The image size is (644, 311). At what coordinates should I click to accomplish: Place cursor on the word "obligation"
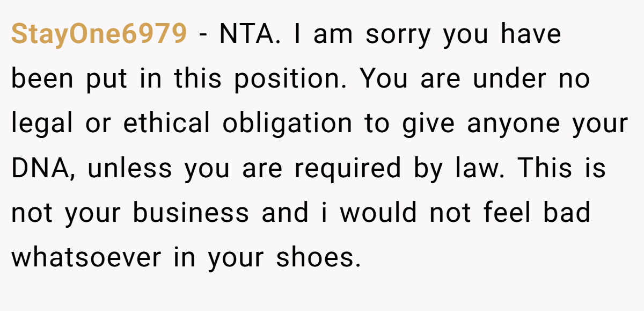click(x=288, y=125)
